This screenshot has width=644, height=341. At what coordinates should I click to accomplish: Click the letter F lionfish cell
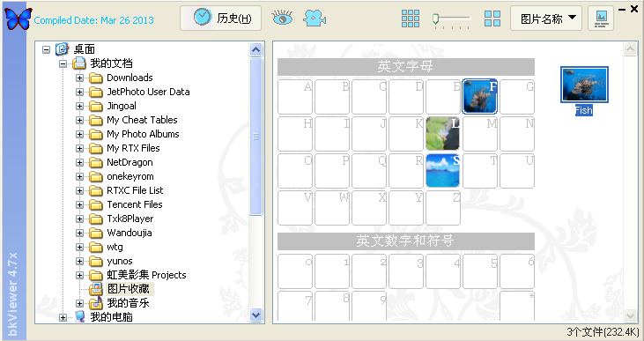[x=480, y=97]
